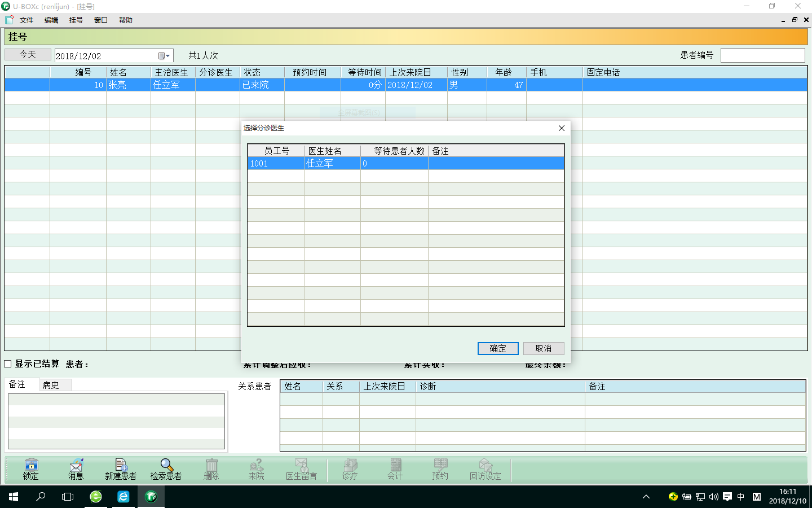812x508 pixels.
Task: Launch the Internet Explorer taskbar icon
Action: tap(123, 497)
